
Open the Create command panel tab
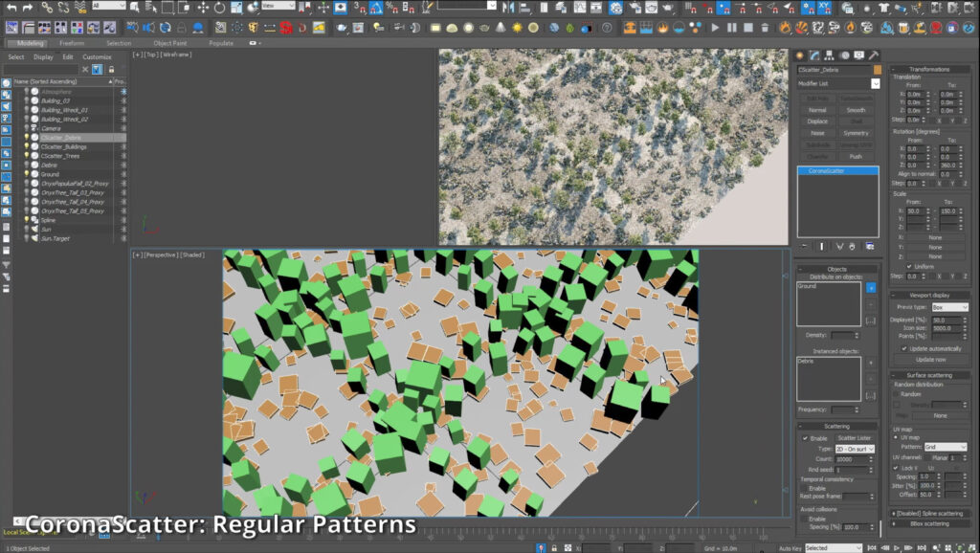click(800, 55)
